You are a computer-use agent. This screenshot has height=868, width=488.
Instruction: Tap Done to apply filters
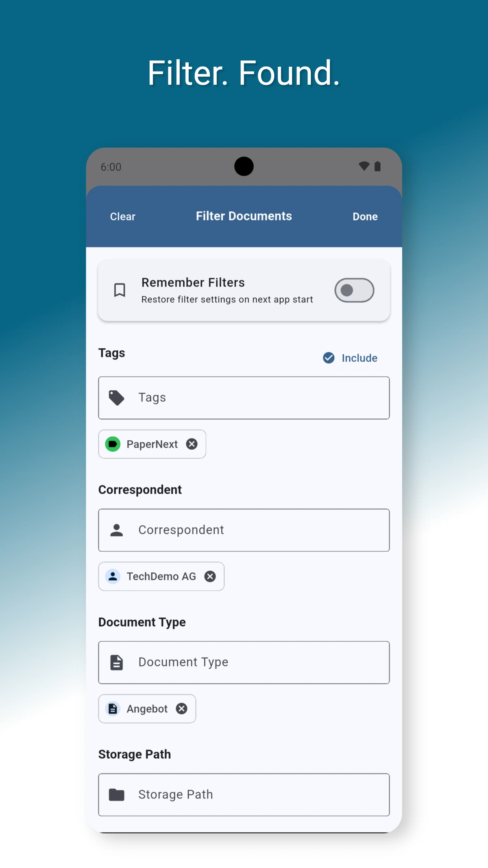[x=365, y=216]
